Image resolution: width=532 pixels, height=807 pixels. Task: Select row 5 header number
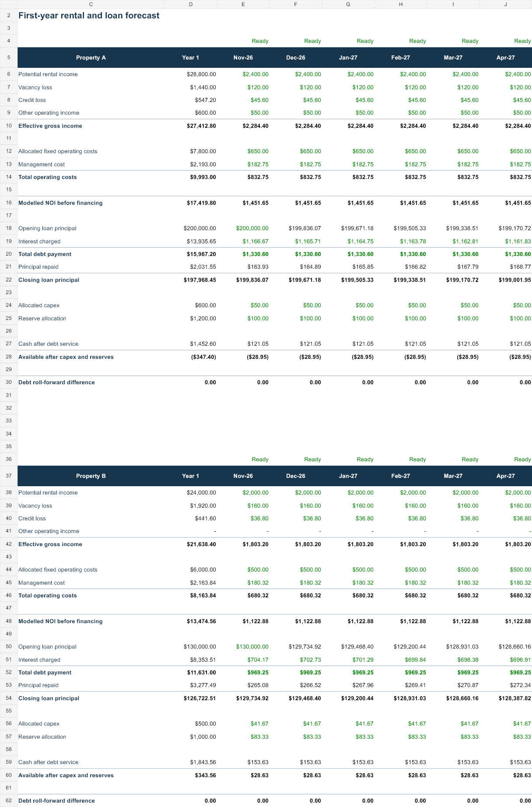point(9,57)
